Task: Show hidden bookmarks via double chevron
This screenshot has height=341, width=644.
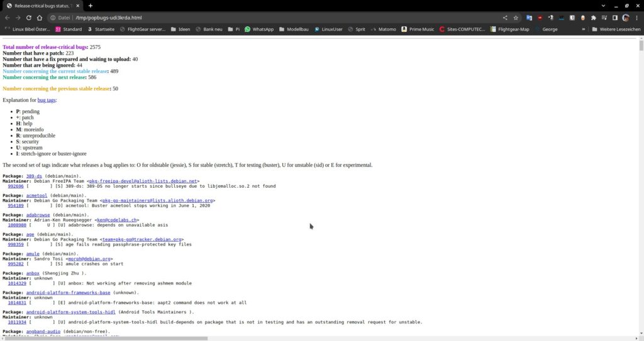Action: [583, 29]
